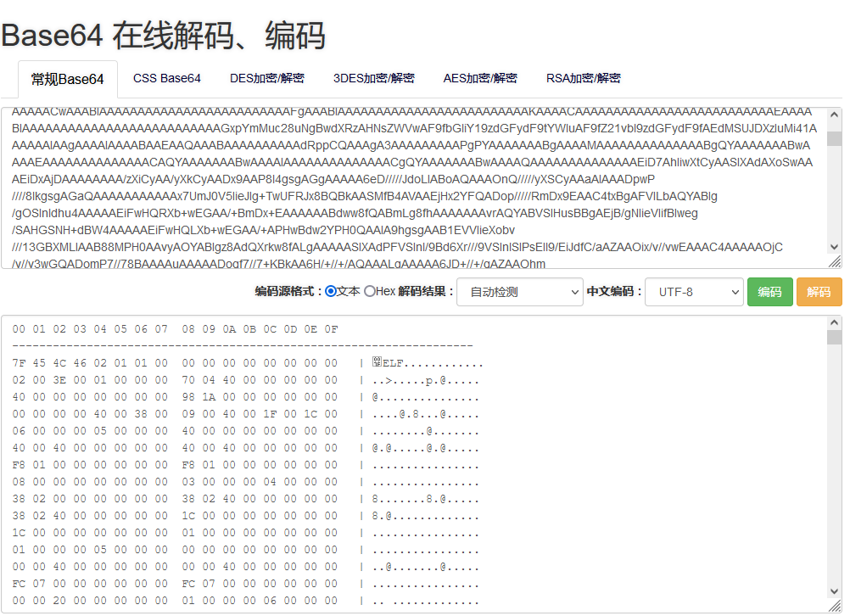Open the CSS Base64 tab
This screenshot has width=850, height=616.
click(167, 79)
